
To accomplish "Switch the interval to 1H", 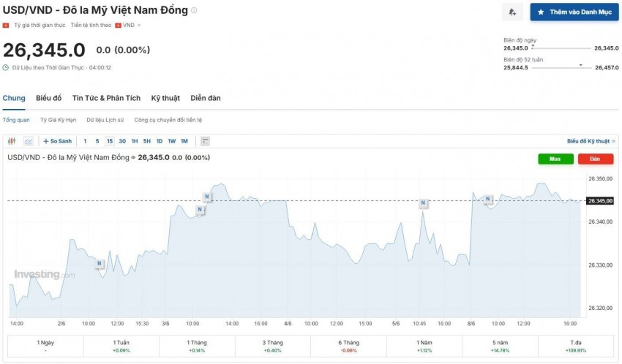I will click(x=135, y=141).
